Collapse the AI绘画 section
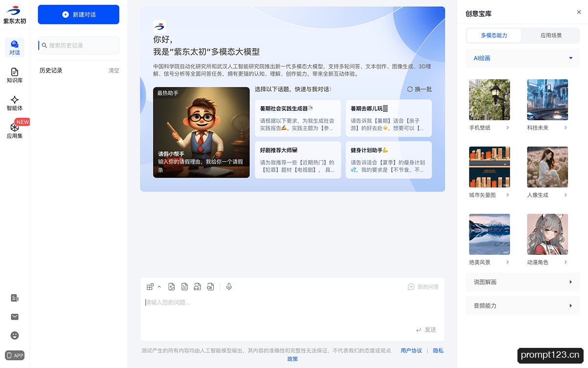The image size is (588, 368). pyautogui.click(x=523, y=58)
